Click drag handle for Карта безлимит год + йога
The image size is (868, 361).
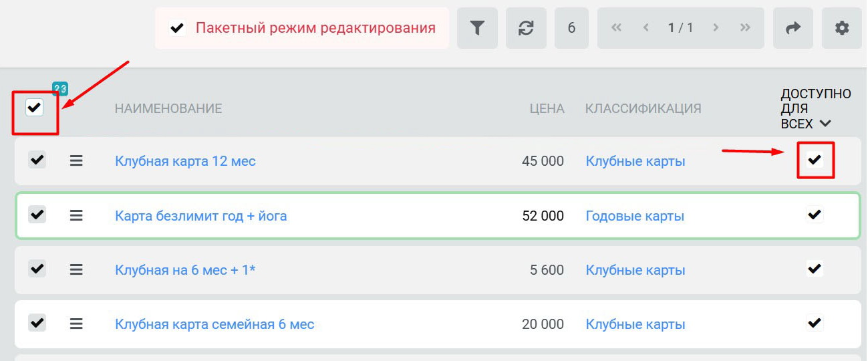point(76,215)
